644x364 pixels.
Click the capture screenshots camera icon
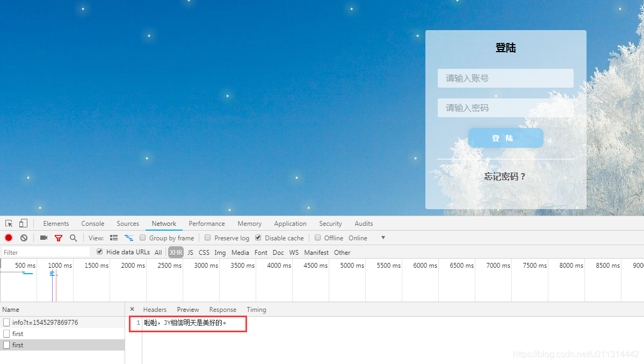44,238
